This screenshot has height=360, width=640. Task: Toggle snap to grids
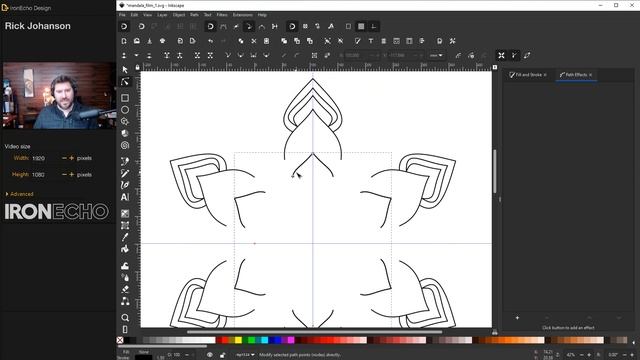pos(361,27)
